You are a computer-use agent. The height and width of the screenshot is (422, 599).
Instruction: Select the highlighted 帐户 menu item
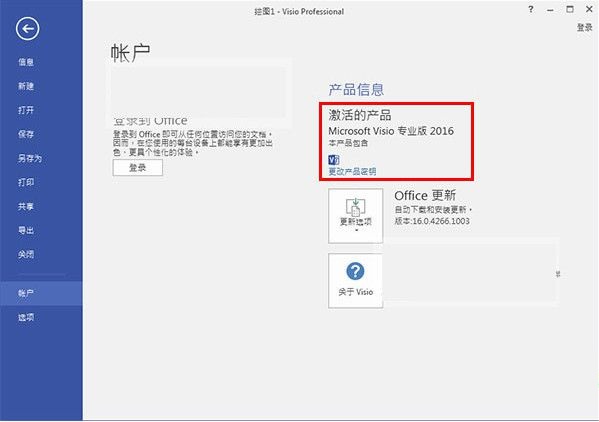(x=41, y=293)
